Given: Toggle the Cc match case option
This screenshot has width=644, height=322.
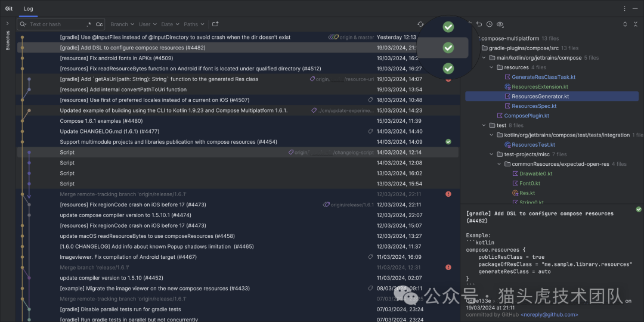Looking at the screenshot, I should pyautogui.click(x=100, y=24).
